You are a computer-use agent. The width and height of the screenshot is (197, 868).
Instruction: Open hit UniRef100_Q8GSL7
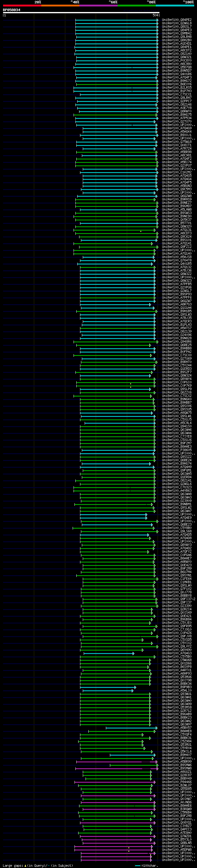click(x=177, y=26)
